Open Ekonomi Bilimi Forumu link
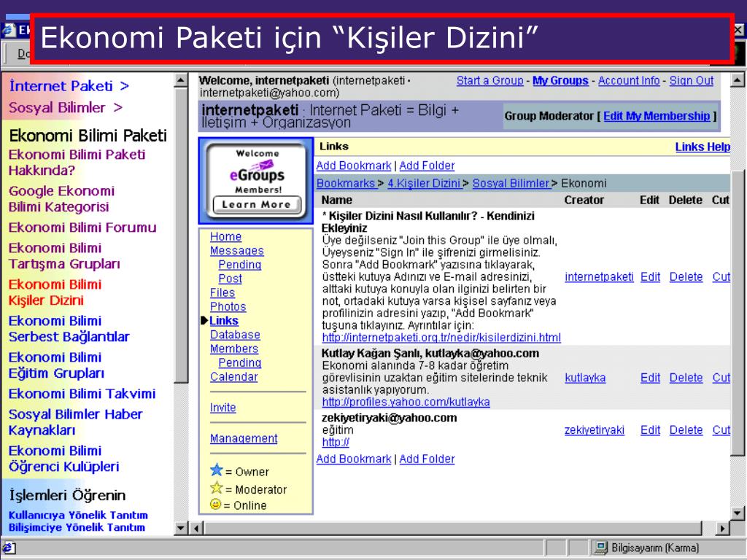 (82, 227)
